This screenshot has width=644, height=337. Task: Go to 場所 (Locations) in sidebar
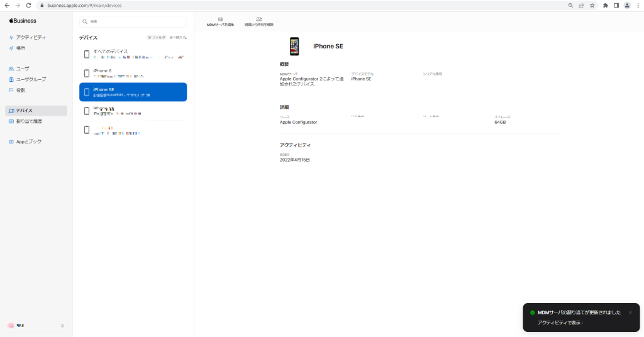pos(21,48)
